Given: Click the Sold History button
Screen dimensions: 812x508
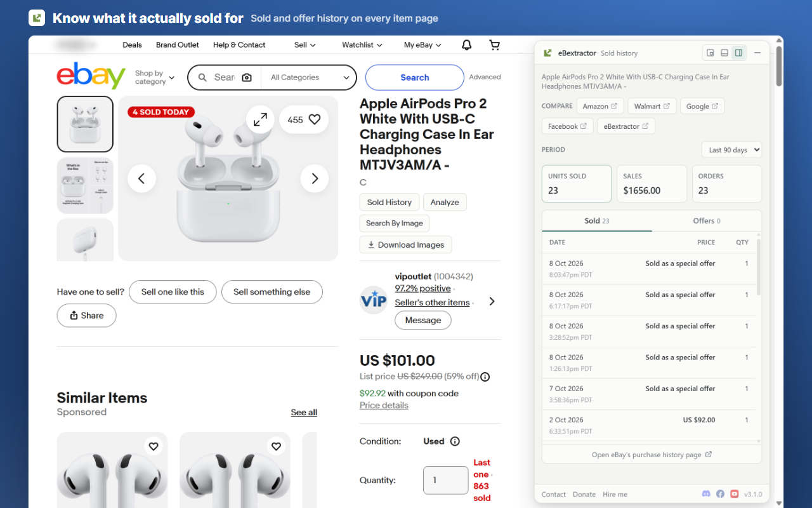Looking at the screenshot, I should pos(390,203).
